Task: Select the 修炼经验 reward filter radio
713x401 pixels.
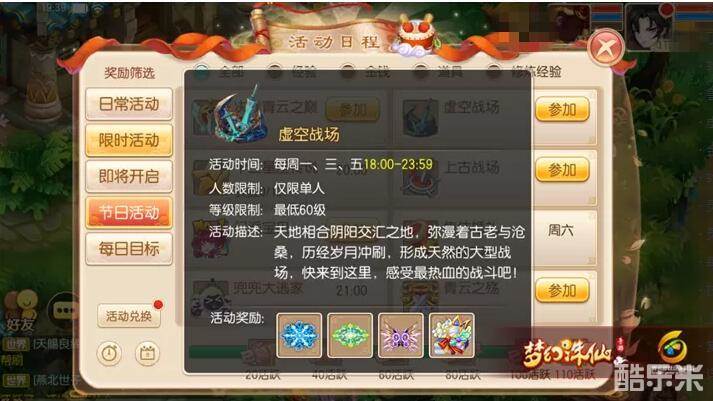Action: click(494, 71)
